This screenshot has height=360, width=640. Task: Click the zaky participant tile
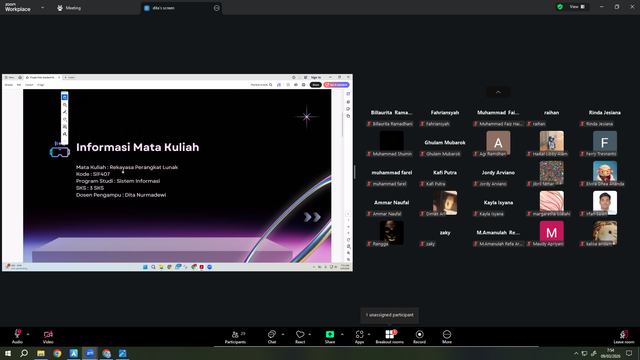coord(444,233)
